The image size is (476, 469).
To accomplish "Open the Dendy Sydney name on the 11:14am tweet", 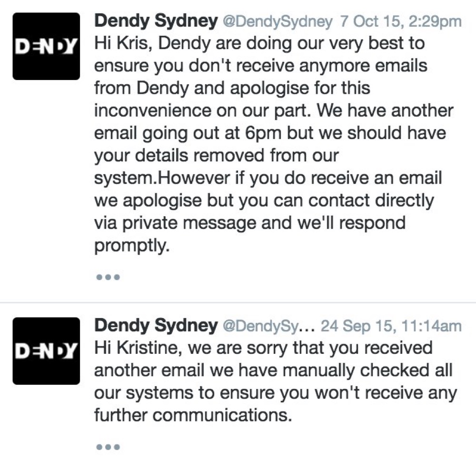I will tap(156, 325).
